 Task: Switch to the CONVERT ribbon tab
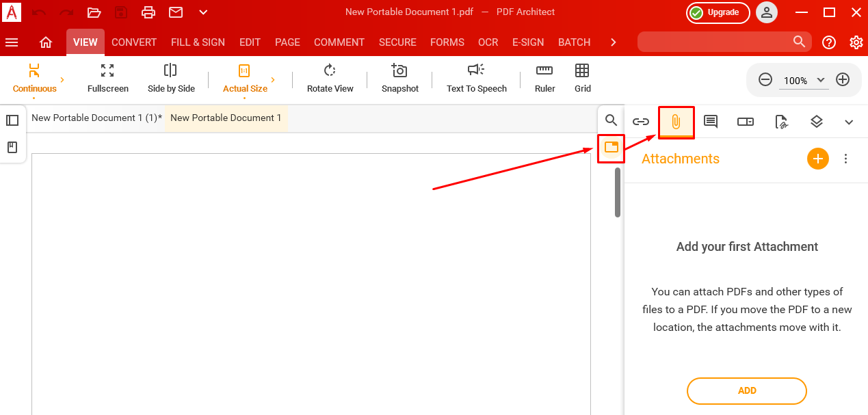click(x=133, y=42)
